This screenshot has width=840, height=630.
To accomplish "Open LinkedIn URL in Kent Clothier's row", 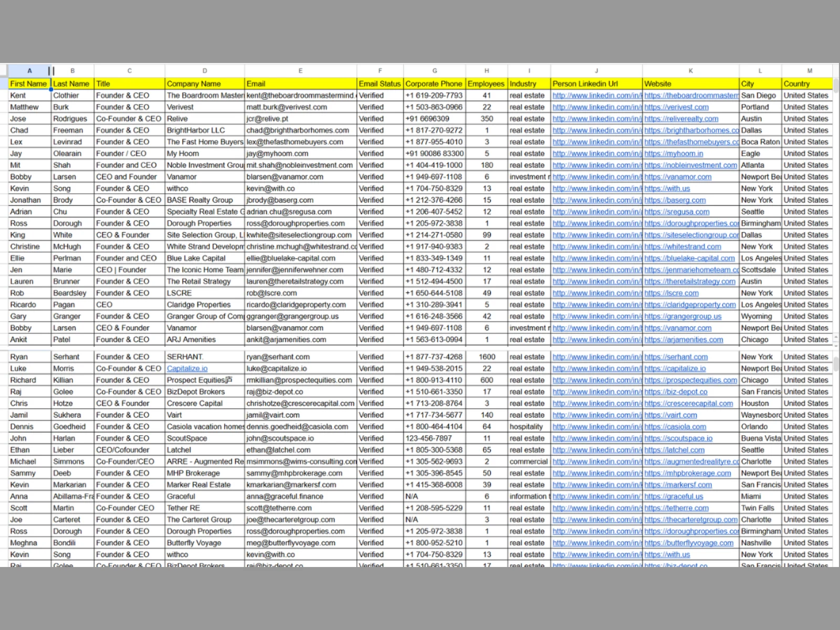I will [x=597, y=96].
